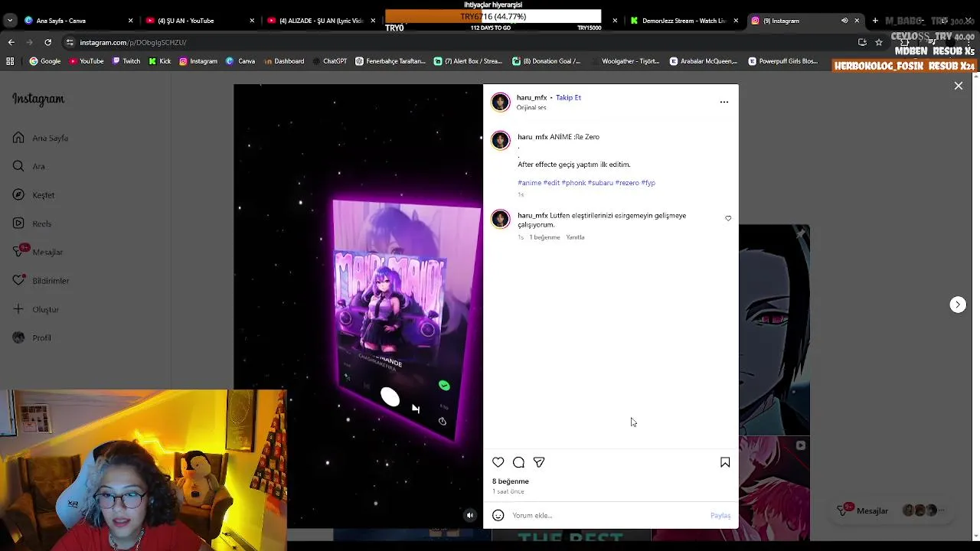This screenshot has width=980, height=551.
Task: Open Ana Sayfa in Instagram sidebar
Action: [41, 138]
